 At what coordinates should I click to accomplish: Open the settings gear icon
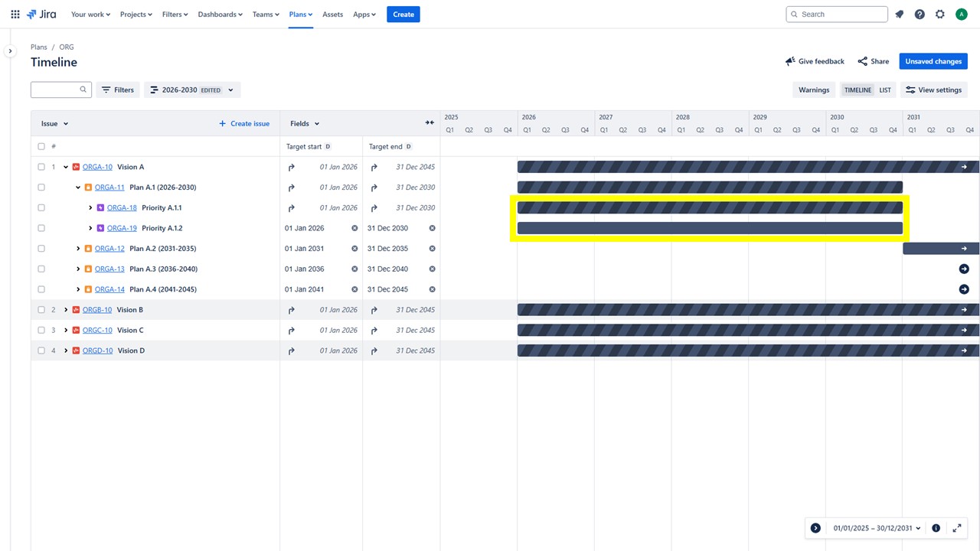point(940,15)
